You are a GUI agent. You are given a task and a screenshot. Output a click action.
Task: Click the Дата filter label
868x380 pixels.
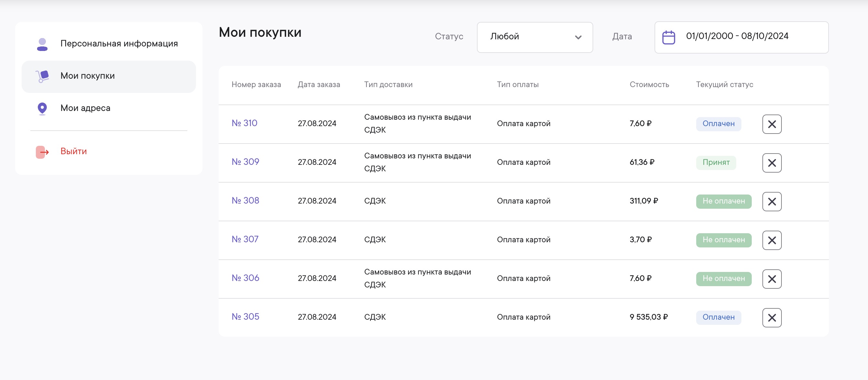click(x=622, y=37)
